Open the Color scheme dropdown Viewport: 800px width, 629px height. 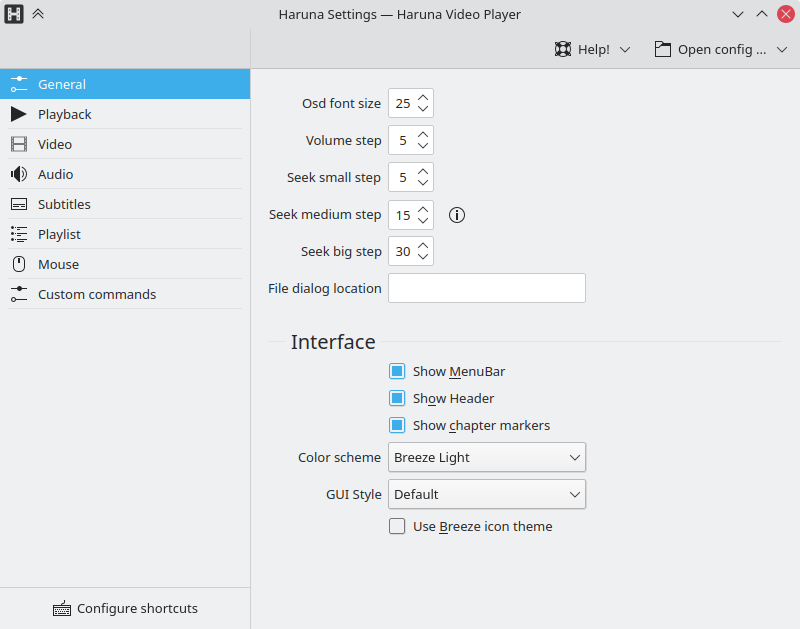point(487,457)
